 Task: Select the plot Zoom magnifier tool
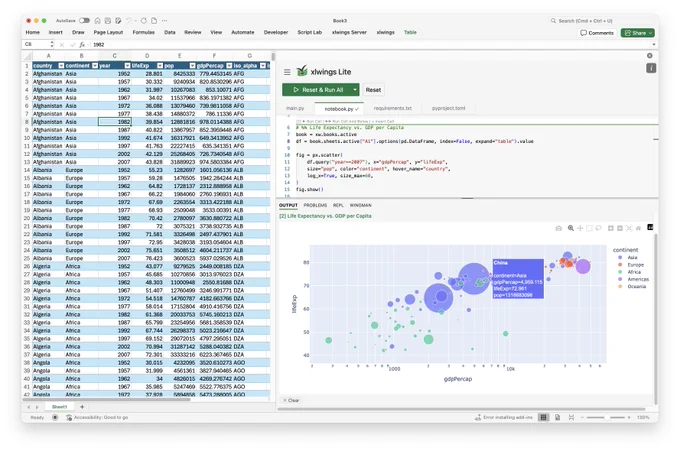click(571, 228)
